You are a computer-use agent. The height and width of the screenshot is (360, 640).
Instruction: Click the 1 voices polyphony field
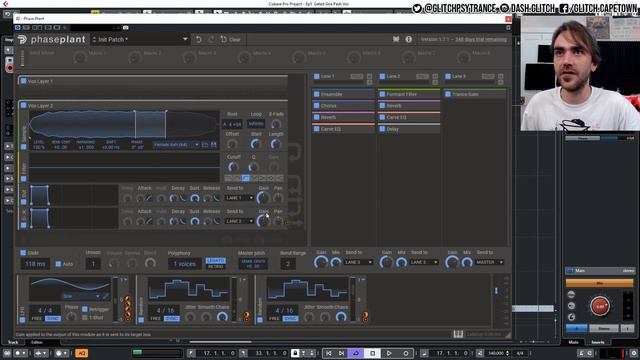[x=184, y=264]
